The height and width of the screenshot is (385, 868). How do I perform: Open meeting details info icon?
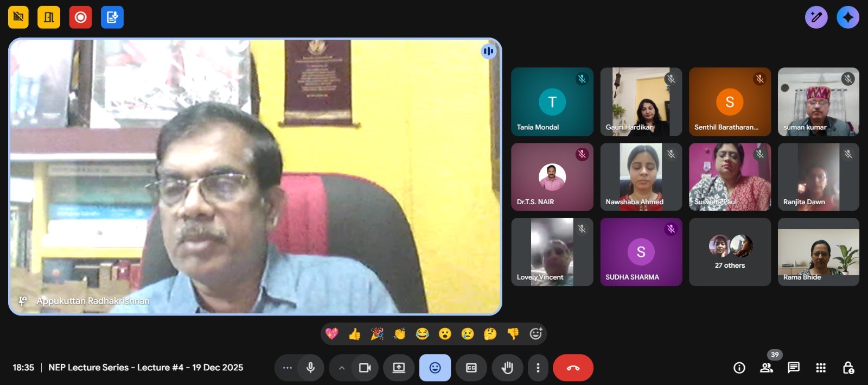click(739, 368)
